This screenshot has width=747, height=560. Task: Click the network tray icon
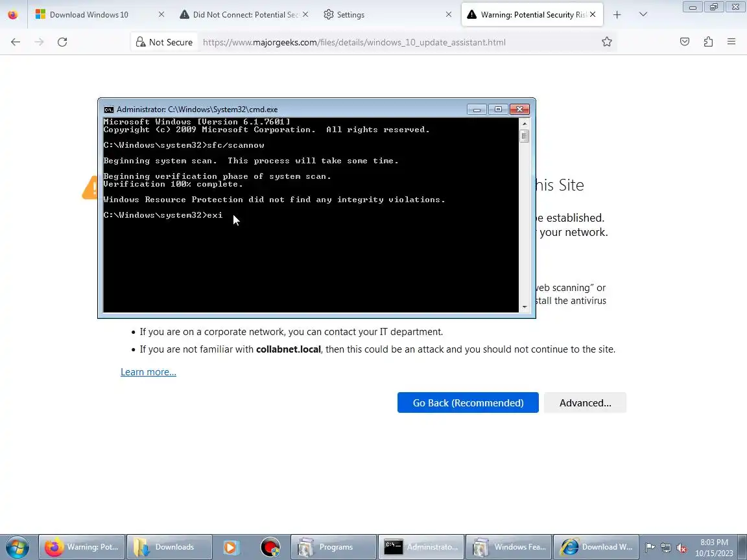tap(666, 548)
